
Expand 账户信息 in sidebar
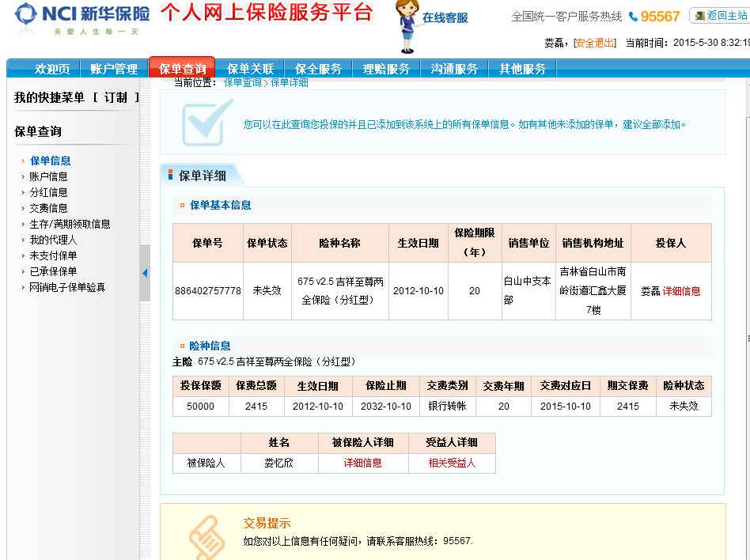(48, 176)
